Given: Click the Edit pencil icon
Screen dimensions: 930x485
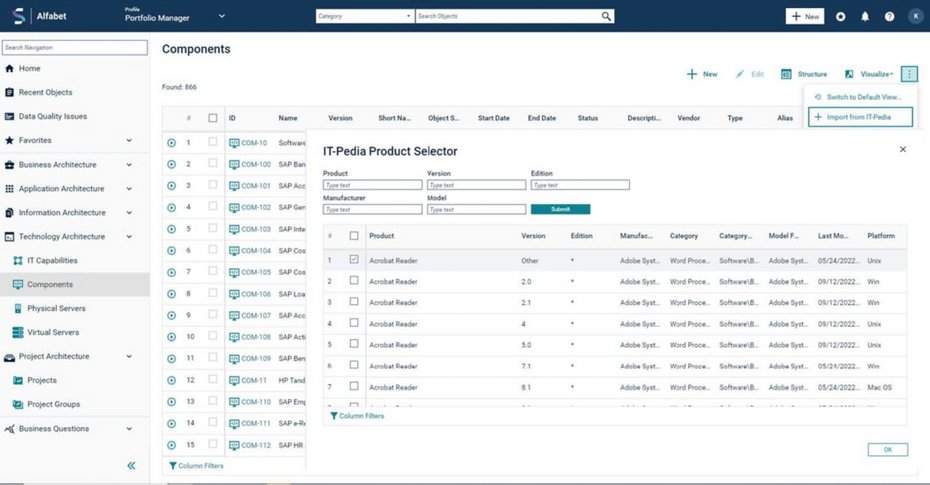Looking at the screenshot, I should pyautogui.click(x=739, y=74).
